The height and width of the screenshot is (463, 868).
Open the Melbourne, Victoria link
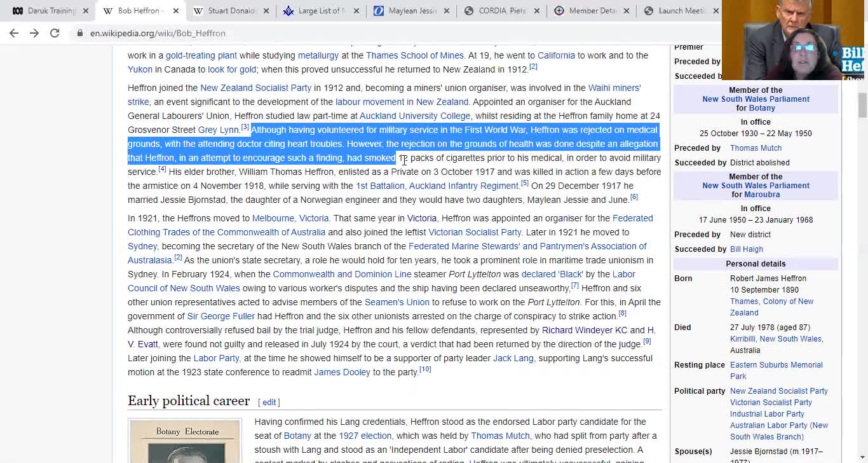click(x=290, y=218)
